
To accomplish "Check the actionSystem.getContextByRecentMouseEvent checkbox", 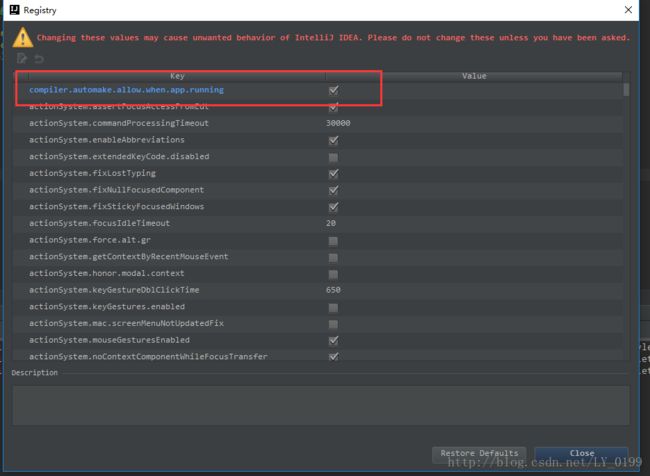I will [x=333, y=257].
